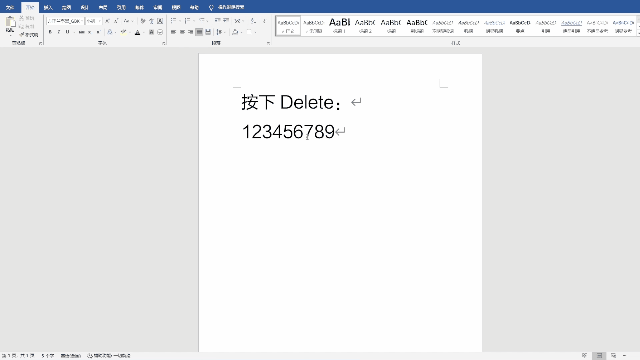The image size is (640, 360).
Task: Place cursor in the text 123456789
Action: [288, 132]
